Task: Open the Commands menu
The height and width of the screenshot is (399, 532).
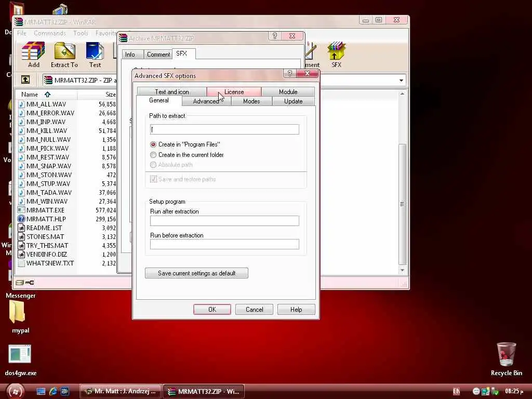Action: [49, 33]
